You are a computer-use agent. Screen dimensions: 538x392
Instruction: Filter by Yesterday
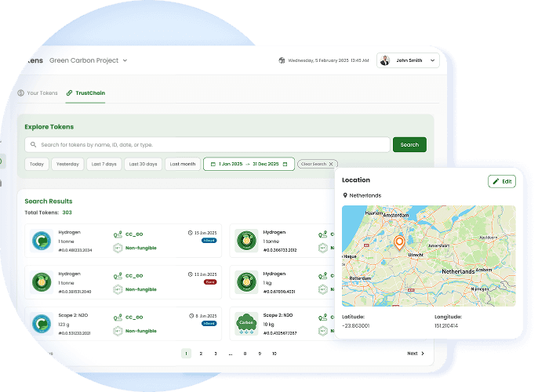[67, 164]
